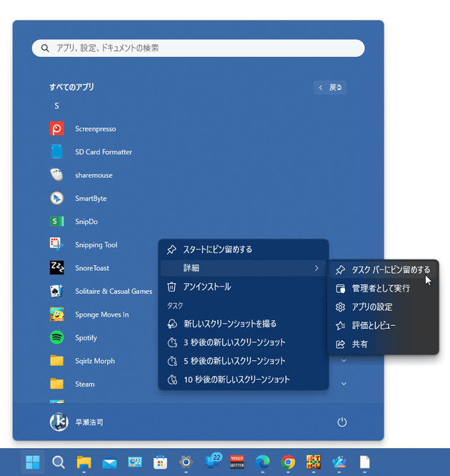450x476 pixels.
Task: Choose 管理者として実行
Action: click(x=383, y=288)
